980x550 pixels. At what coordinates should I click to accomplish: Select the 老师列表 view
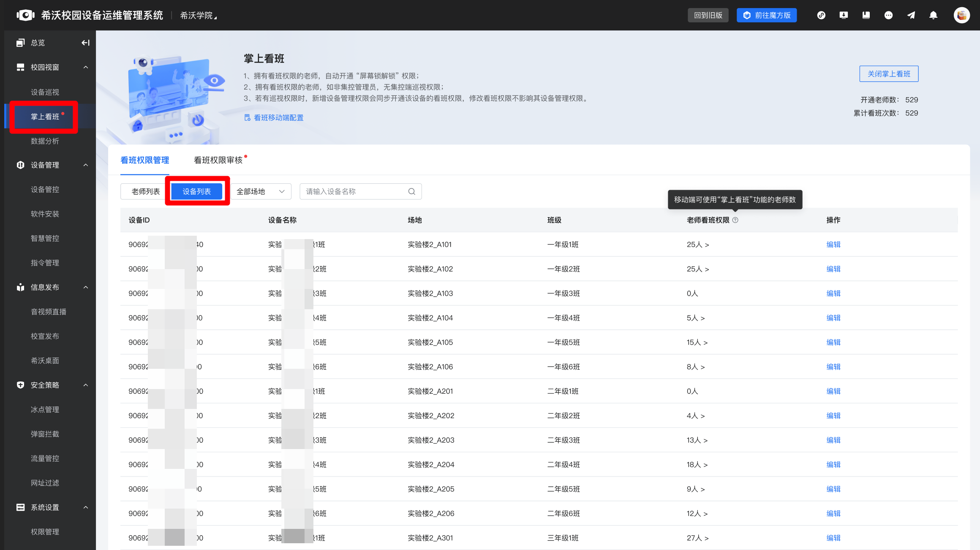tap(145, 191)
